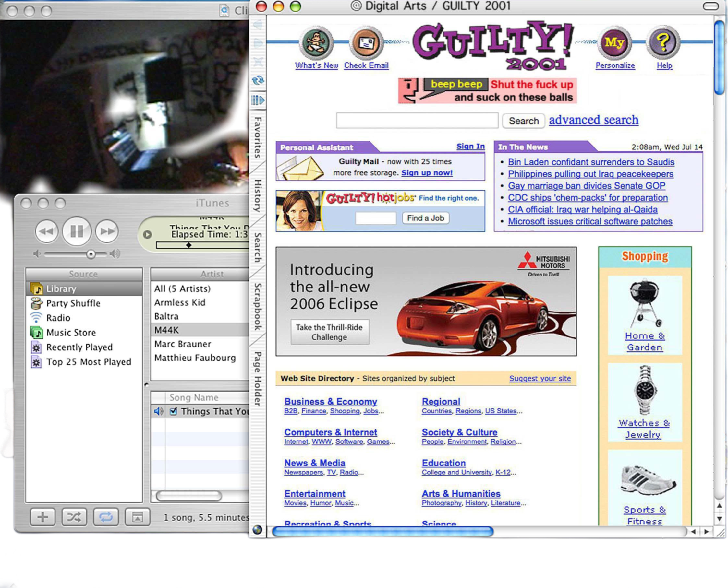
Task: Open Microsoft issues critical software patches link
Action: tap(590, 221)
